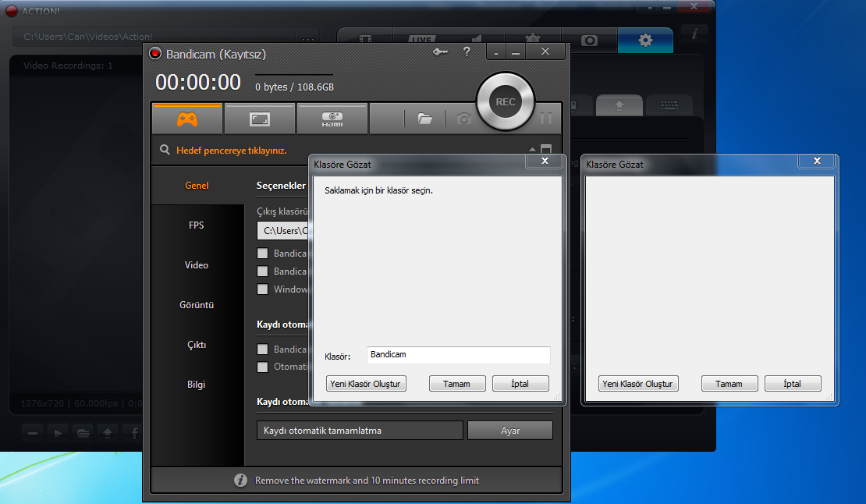The height and width of the screenshot is (504, 866).
Task: Toggle Bandica checkbox directly above Window checkbox
Action: (x=262, y=271)
